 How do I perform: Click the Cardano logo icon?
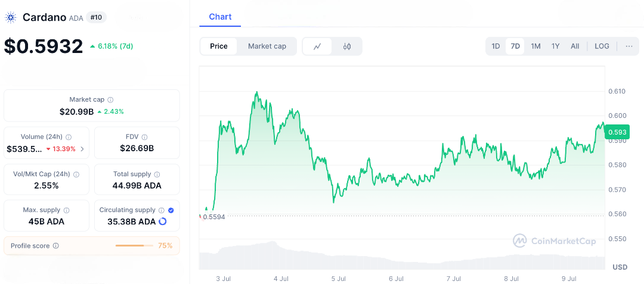click(11, 17)
